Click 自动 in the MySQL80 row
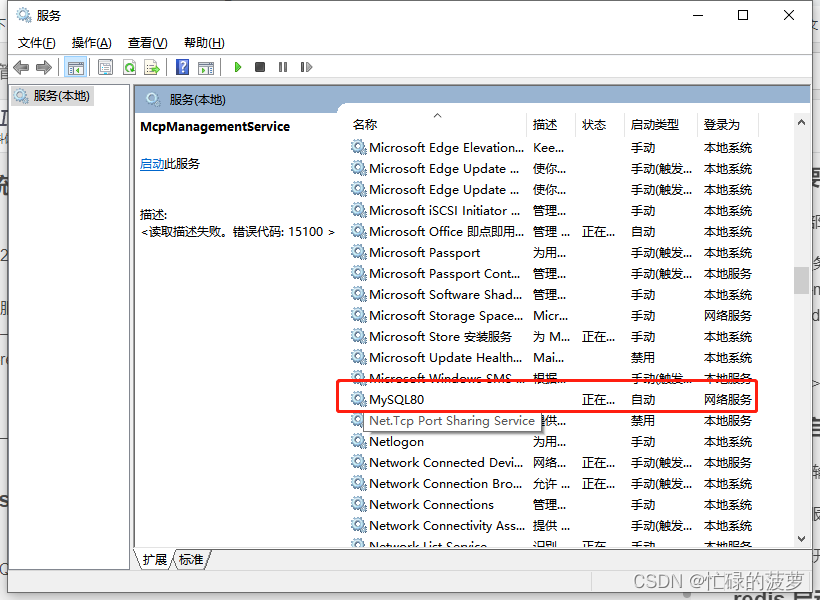The image size is (820, 600). (x=643, y=399)
